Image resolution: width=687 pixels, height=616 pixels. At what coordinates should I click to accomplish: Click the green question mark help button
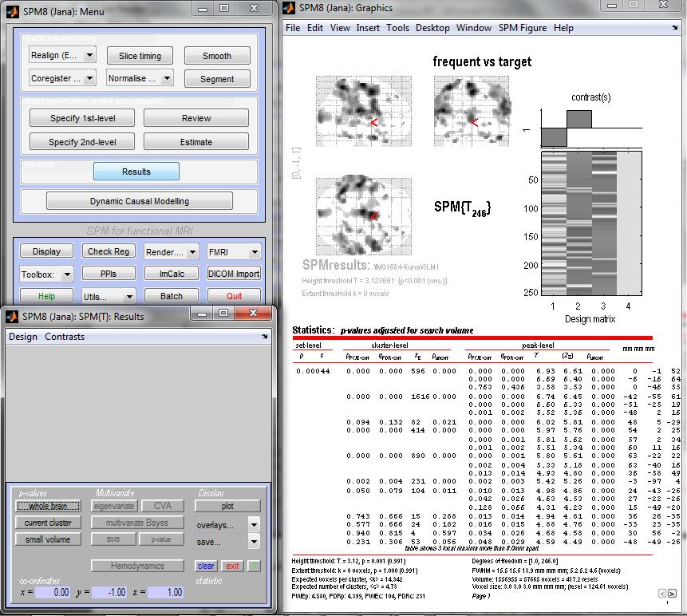254,566
